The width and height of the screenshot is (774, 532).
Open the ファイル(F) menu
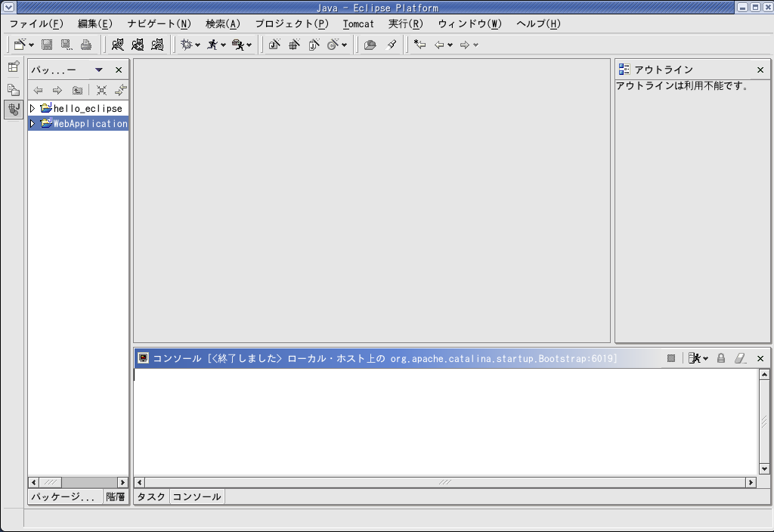coord(36,23)
